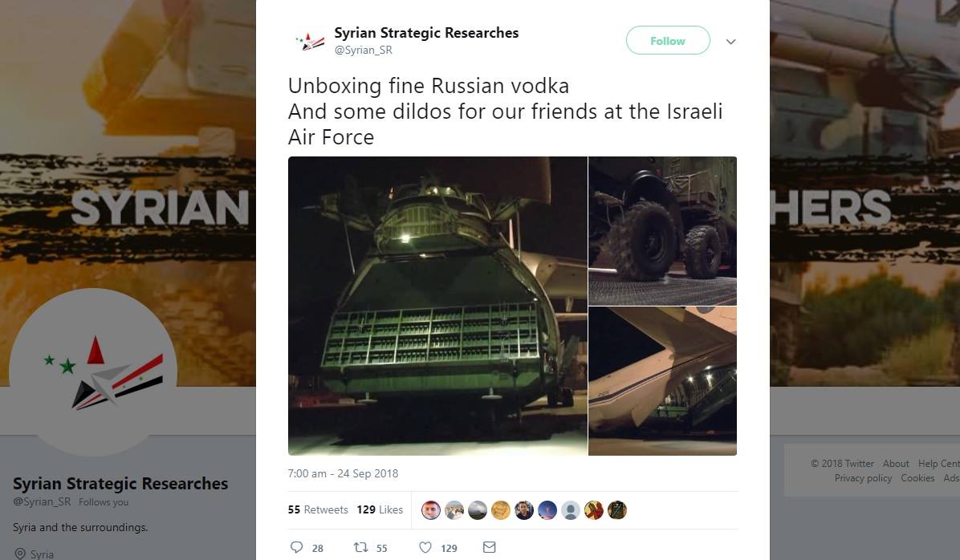960x560 pixels.
Task: Expand the tweet options chevron menu
Action: tap(730, 42)
